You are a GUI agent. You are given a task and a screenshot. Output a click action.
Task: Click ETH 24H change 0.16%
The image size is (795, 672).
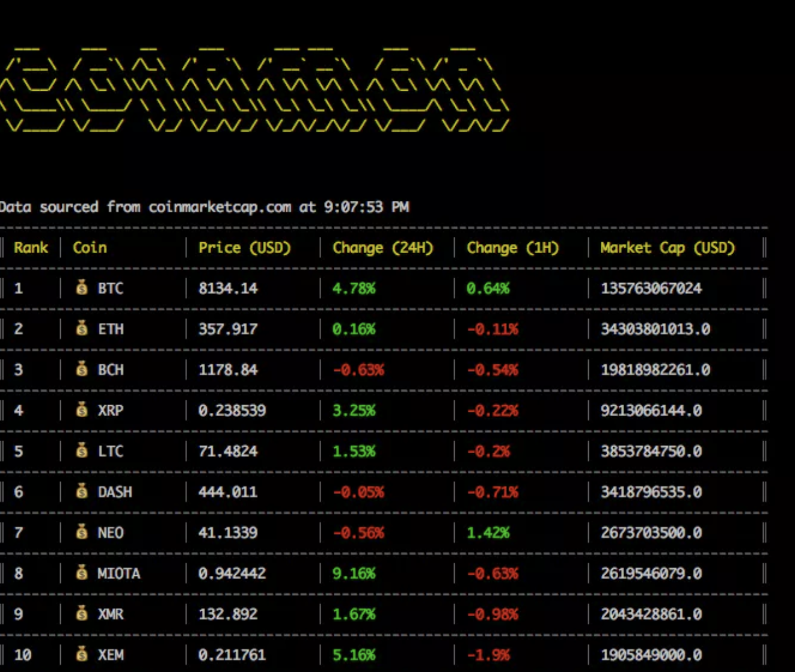354,329
